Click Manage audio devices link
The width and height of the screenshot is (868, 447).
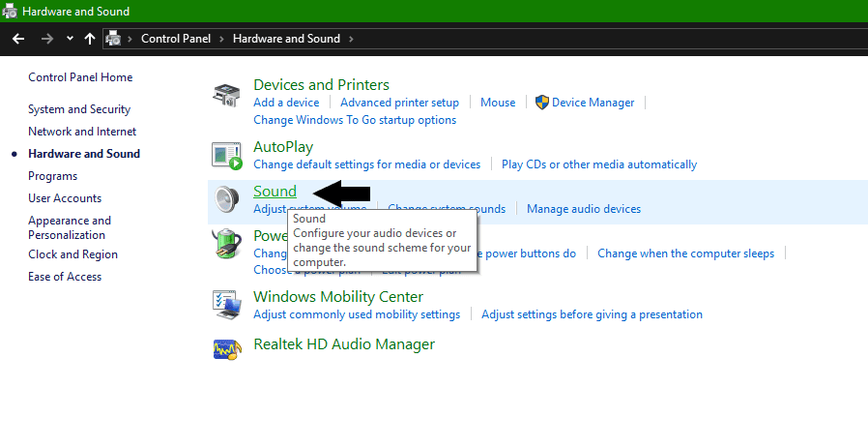[584, 209]
